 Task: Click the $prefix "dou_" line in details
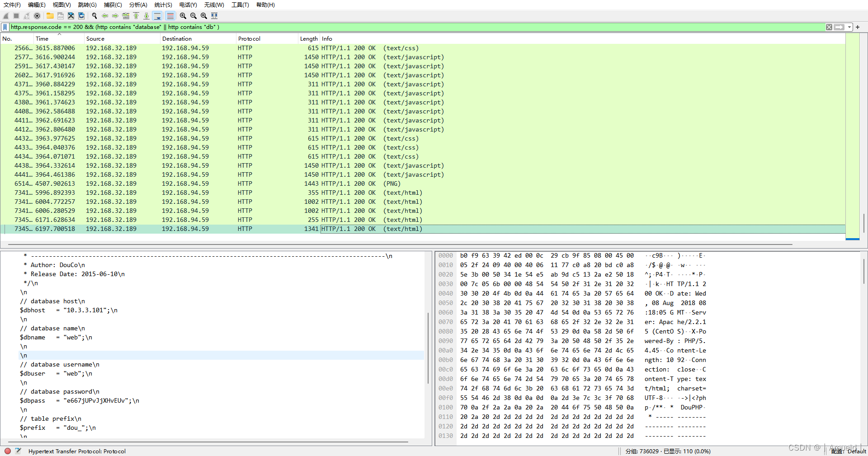point(57,428)
